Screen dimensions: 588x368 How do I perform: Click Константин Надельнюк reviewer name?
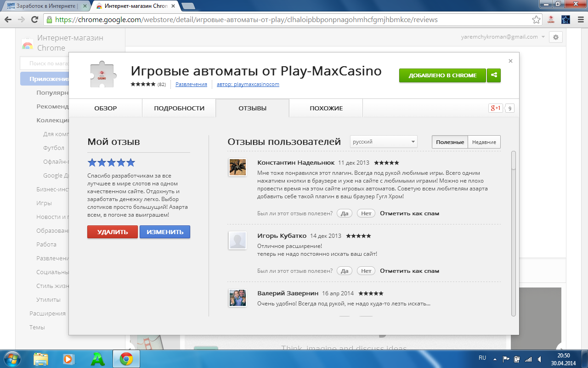(x=295, y=163)
